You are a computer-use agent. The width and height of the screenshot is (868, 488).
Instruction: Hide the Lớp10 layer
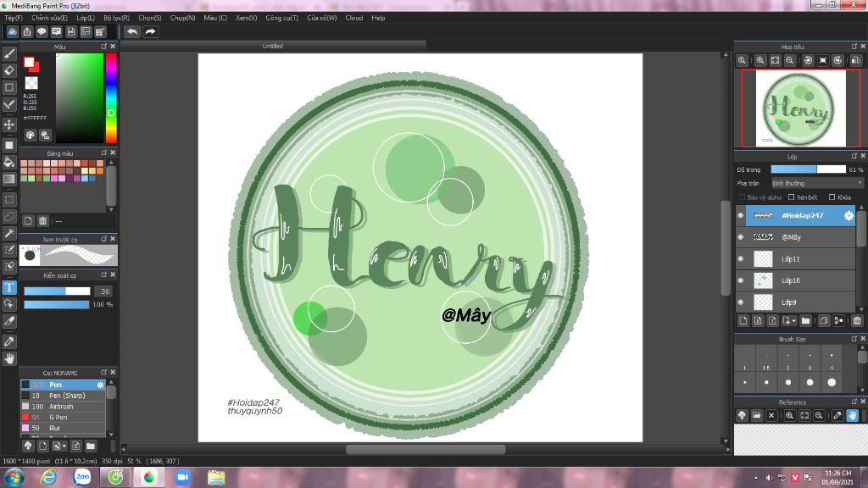pyautogui.click(x=741, y=280)
